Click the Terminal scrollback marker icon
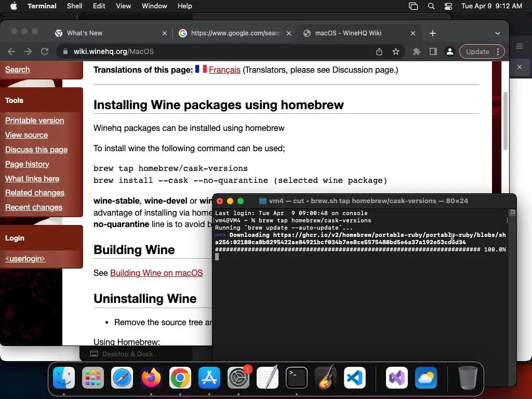 pyautogui.click(x=513, y=212)
